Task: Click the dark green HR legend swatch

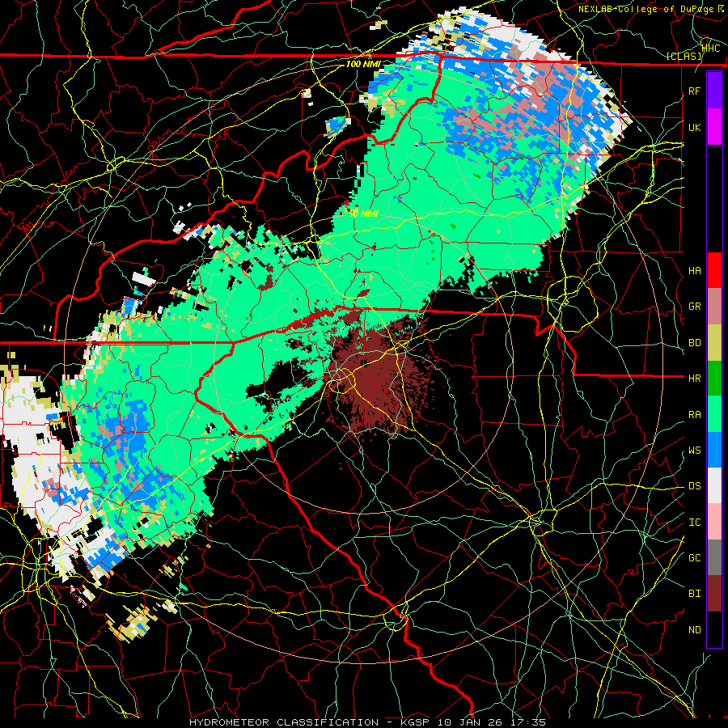Action: [714, 379]
